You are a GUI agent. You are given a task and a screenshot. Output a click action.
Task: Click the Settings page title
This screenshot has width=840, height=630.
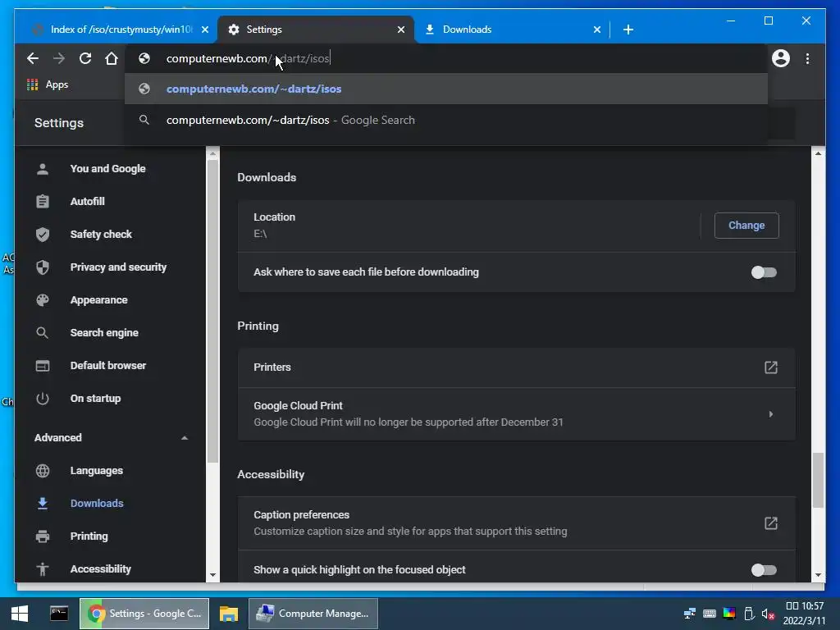coord(59,123)
